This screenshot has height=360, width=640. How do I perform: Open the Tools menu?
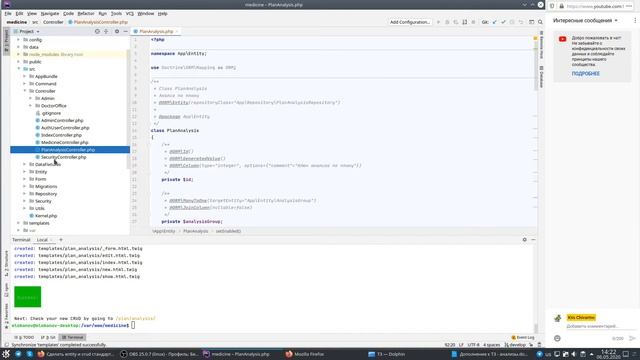(116, 13)
